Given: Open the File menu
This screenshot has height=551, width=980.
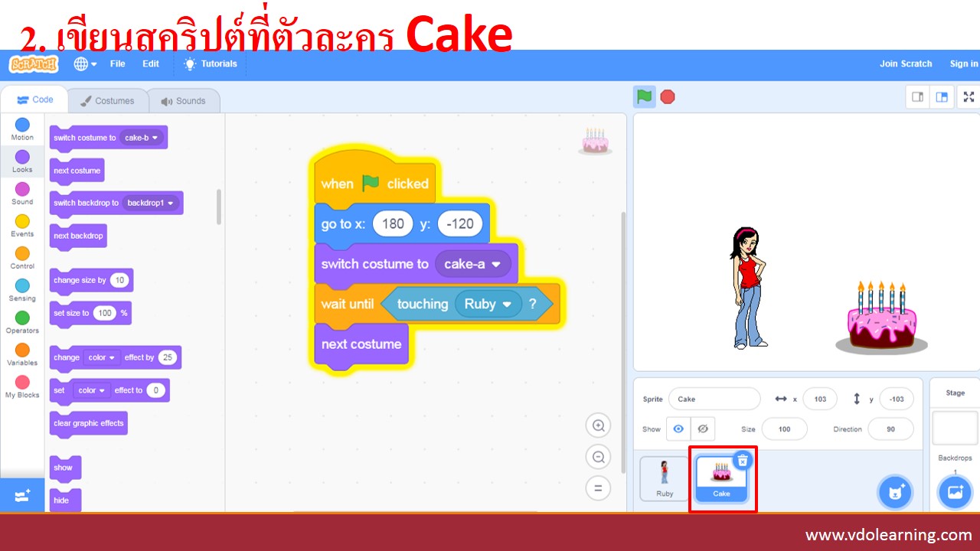Looking at the screenshot, I should [x=118, y=64].
